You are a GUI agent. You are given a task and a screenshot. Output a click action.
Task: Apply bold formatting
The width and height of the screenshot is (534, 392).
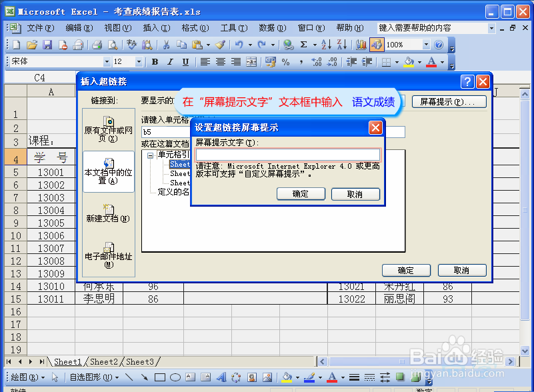[155, 61]
